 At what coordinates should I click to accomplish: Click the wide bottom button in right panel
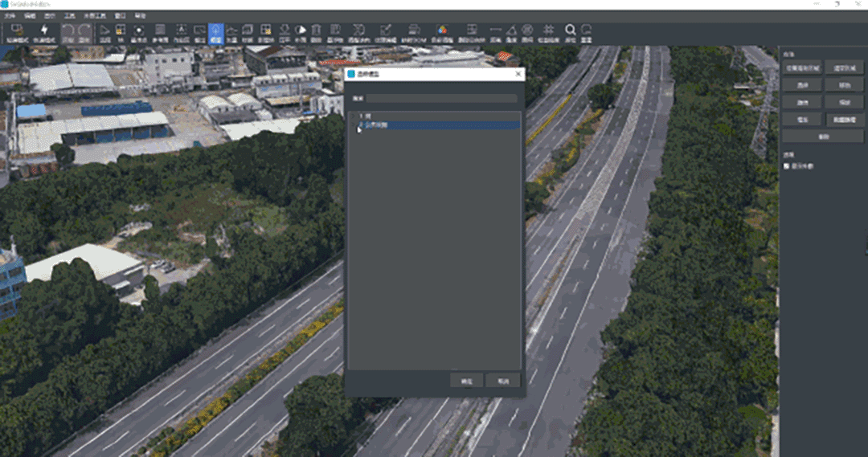click(822, 137)
